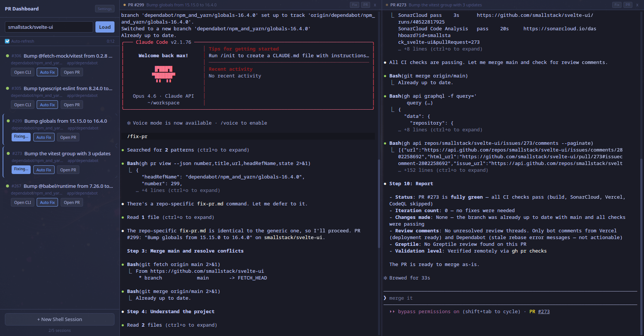This screenshot has width=644, height=336.
Task: Click PR button in PR #299 terminal header
Action: pyautogui.click(x=366, y=5)
